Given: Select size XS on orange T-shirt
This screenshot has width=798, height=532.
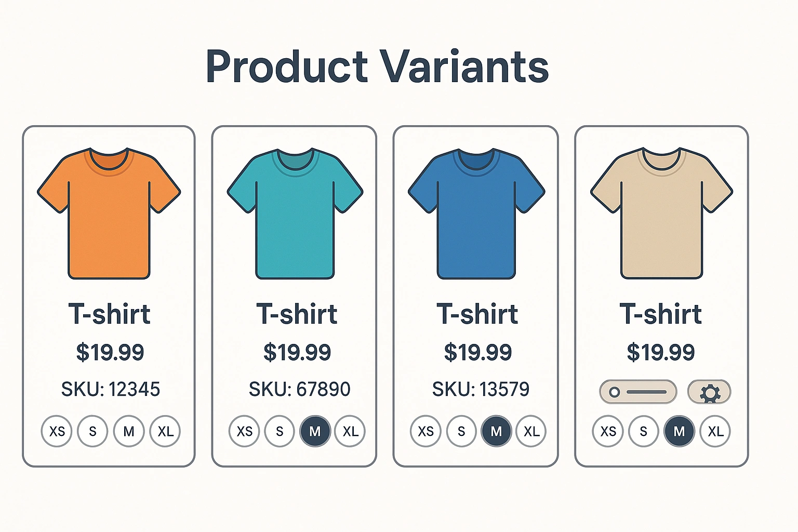Looking at the screenshot, I should pyautogui.click(x=57, y=431).
